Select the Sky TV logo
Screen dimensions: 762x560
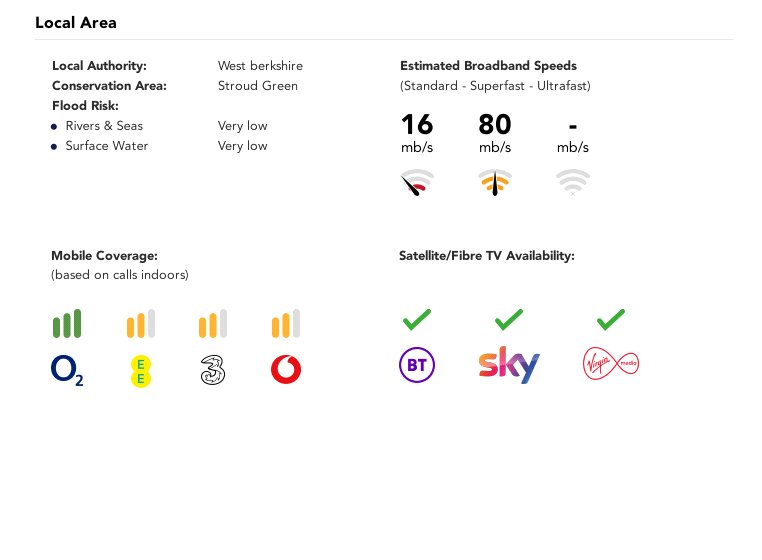pos(509,365)
